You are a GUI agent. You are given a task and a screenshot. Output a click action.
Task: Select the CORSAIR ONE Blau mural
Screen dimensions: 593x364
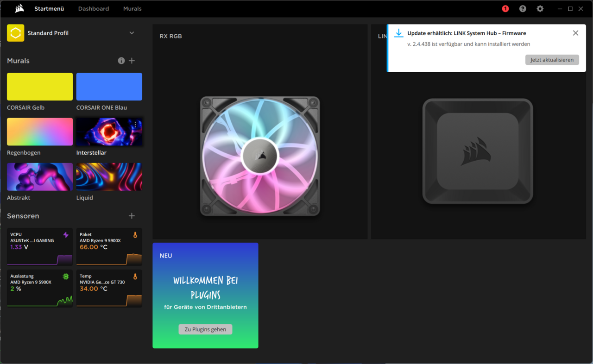pos(109,87)
